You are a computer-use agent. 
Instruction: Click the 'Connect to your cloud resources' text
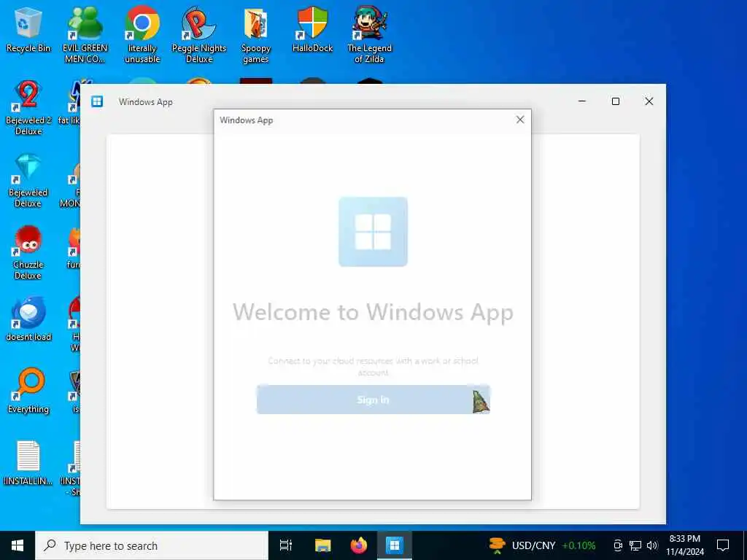tap(373, 367)
